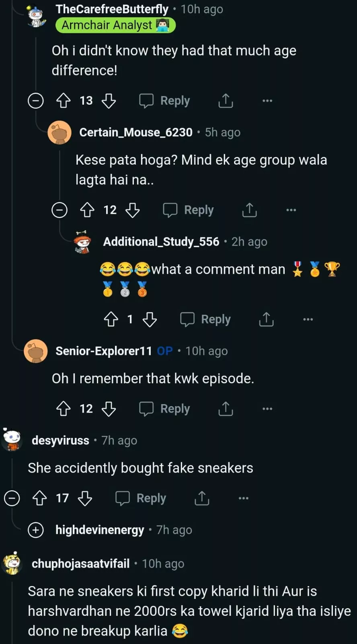Reply to desyviruss's fake sneakers comment
357x644 pixels.
tap(141, 498)
